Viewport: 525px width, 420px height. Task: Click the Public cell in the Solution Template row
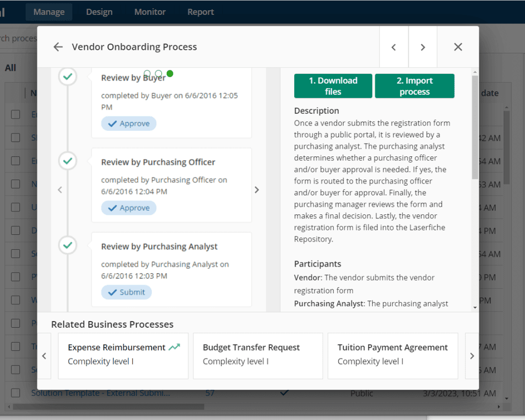[361, 393]
